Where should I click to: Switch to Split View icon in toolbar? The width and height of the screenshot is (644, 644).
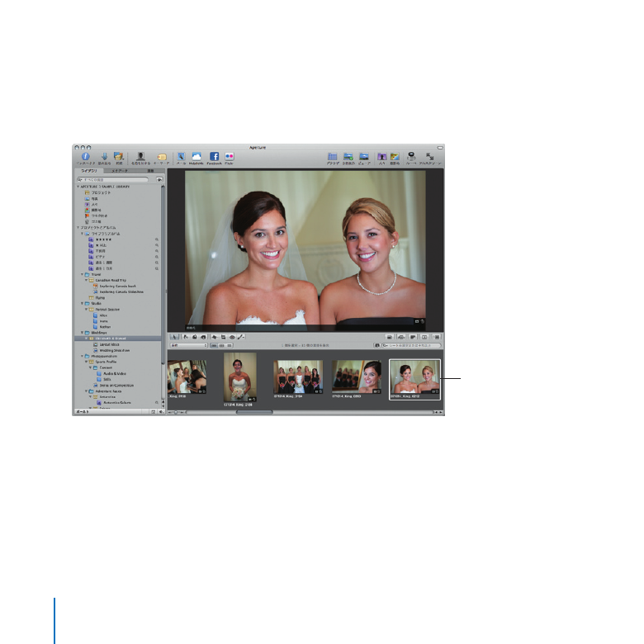[348, 157]
